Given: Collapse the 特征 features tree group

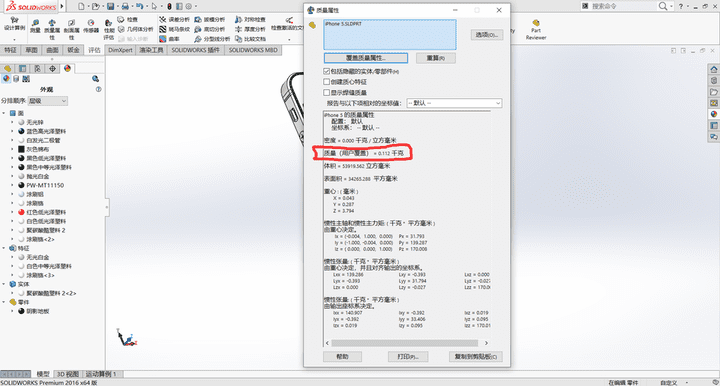Looking at the screenshot, I should (x=4, y=248).
